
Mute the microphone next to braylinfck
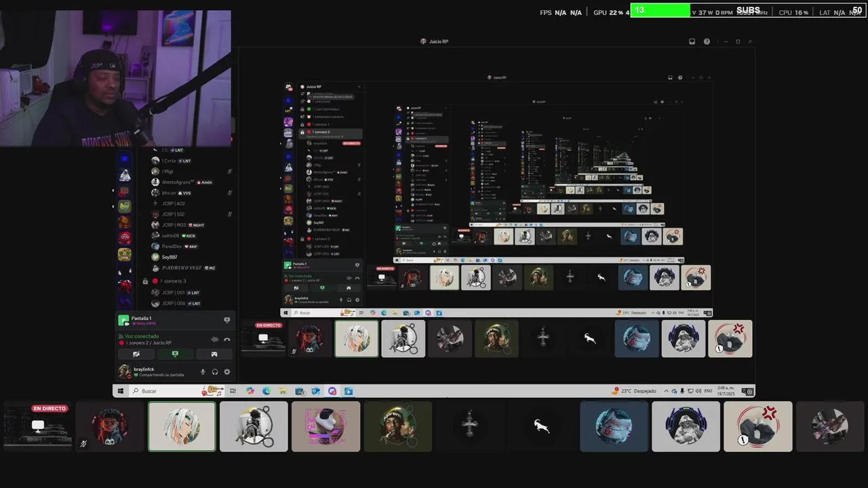(x=203, y=372)
